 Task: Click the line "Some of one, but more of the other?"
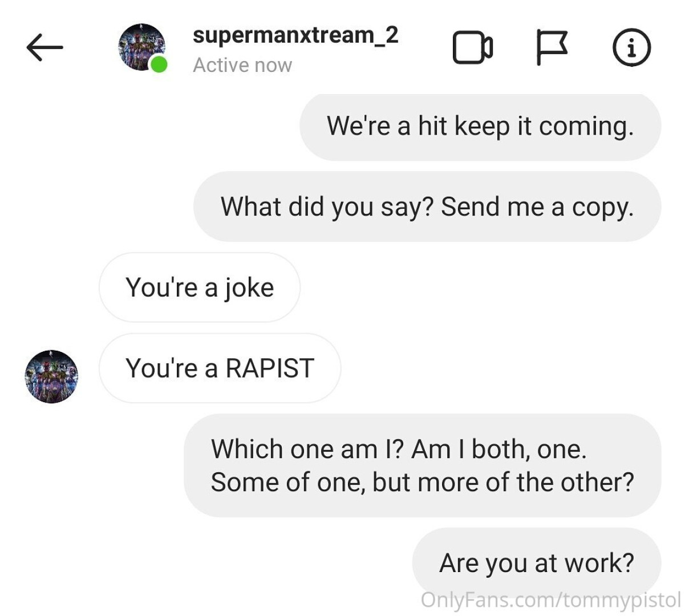[x=422, y=483]
